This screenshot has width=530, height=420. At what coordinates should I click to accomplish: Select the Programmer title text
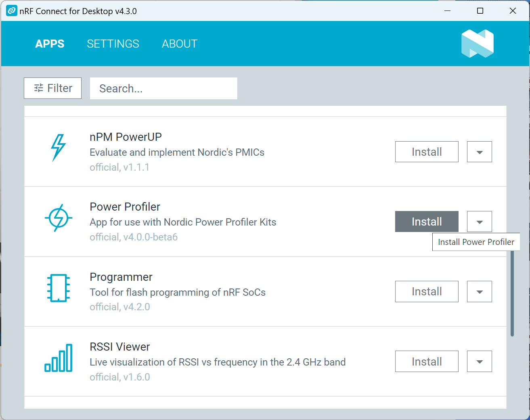pos(121,277)
